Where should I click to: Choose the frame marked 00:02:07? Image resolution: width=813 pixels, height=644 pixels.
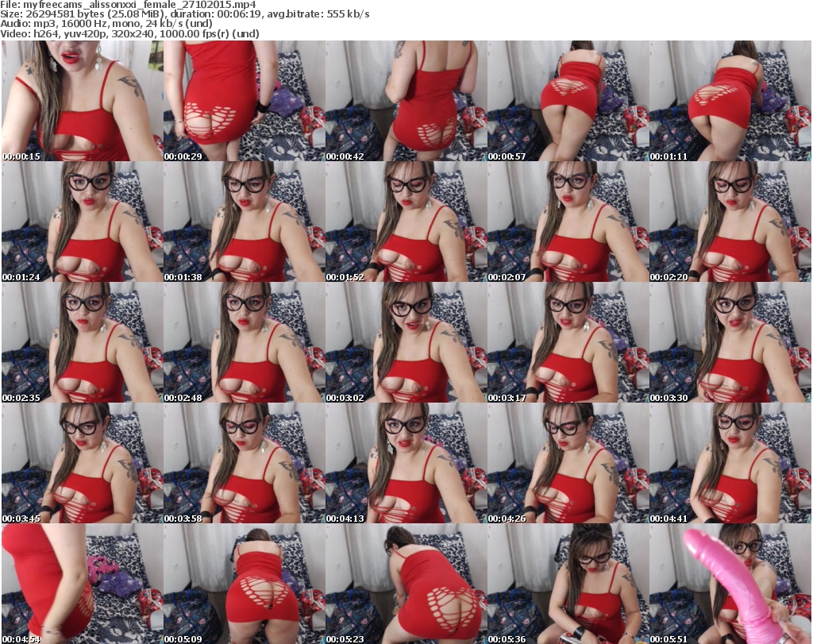pos(568,222)
